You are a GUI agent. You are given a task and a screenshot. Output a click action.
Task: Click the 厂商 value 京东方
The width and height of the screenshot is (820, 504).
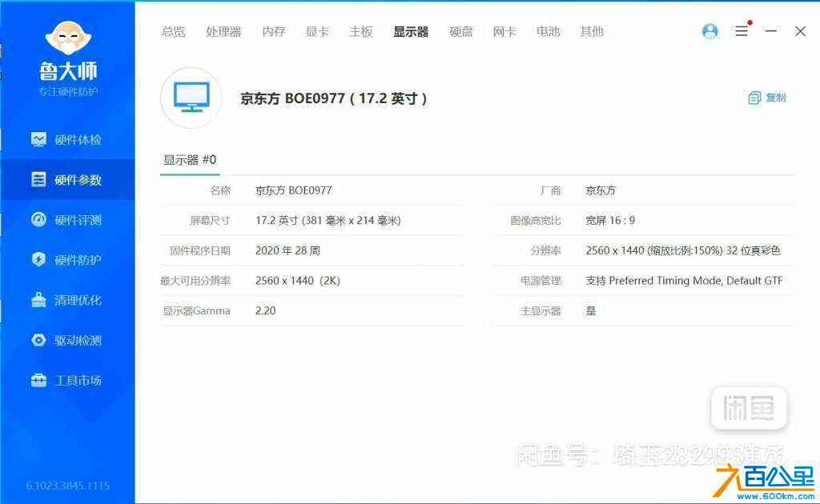point(601,190)
